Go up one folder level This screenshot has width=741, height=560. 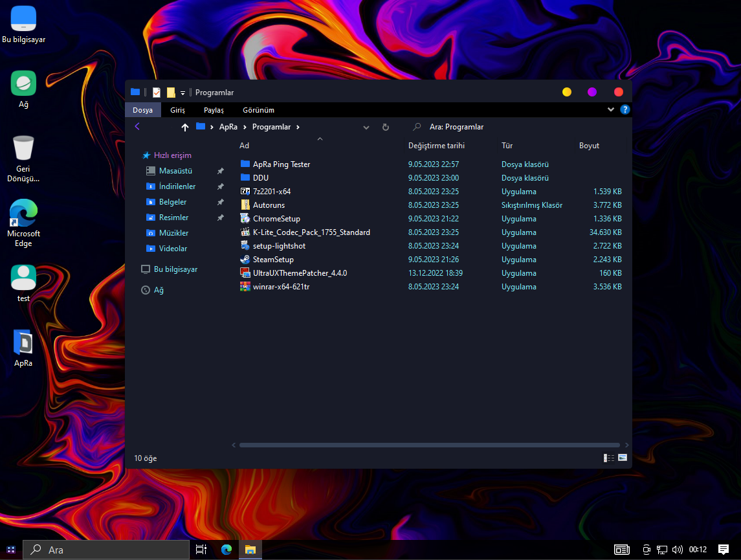(x=185, y=127)
